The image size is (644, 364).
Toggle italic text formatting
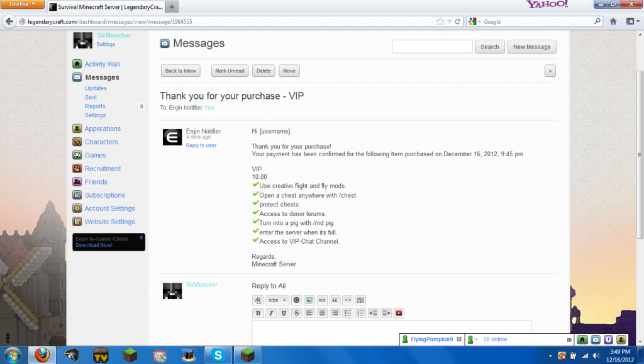(271, 313)
